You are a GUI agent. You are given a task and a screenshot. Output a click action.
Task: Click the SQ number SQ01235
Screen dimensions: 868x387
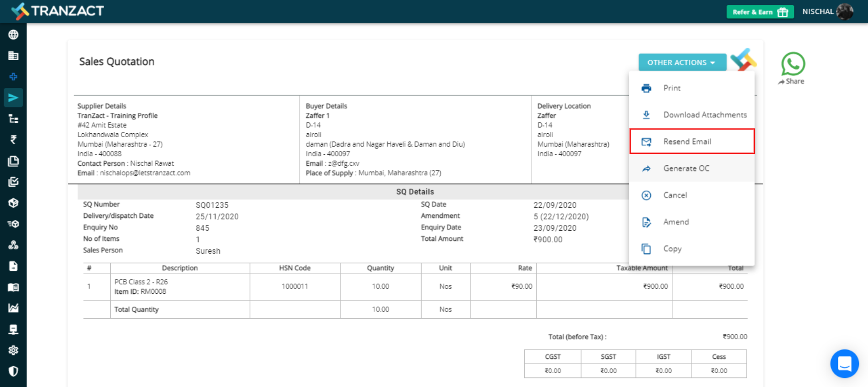coord(212,205)
